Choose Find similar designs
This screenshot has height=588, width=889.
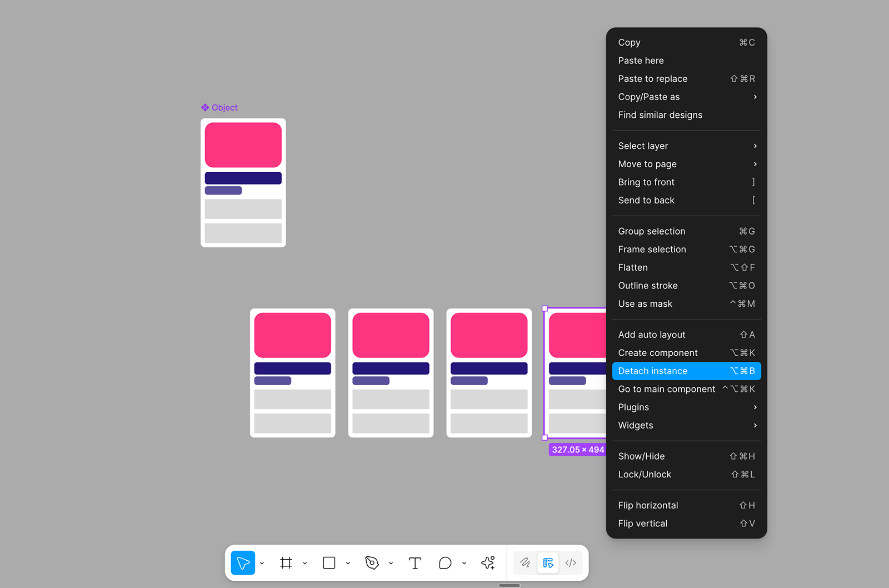(686, 115)
